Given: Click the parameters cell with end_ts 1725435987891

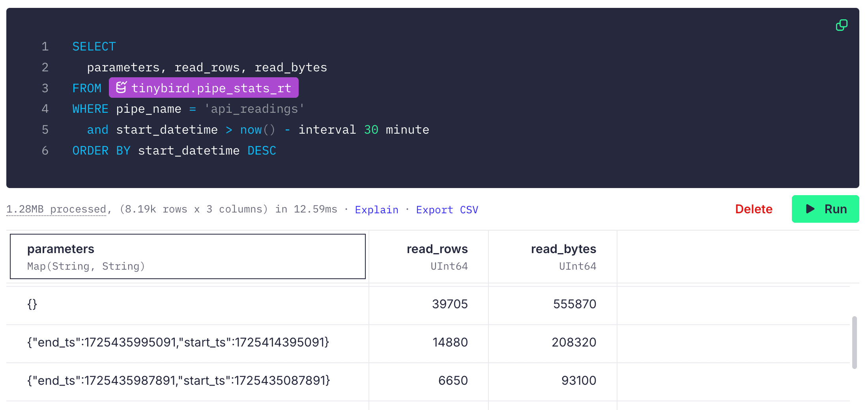Looking at the screenshot, I should tap(178, 380).
